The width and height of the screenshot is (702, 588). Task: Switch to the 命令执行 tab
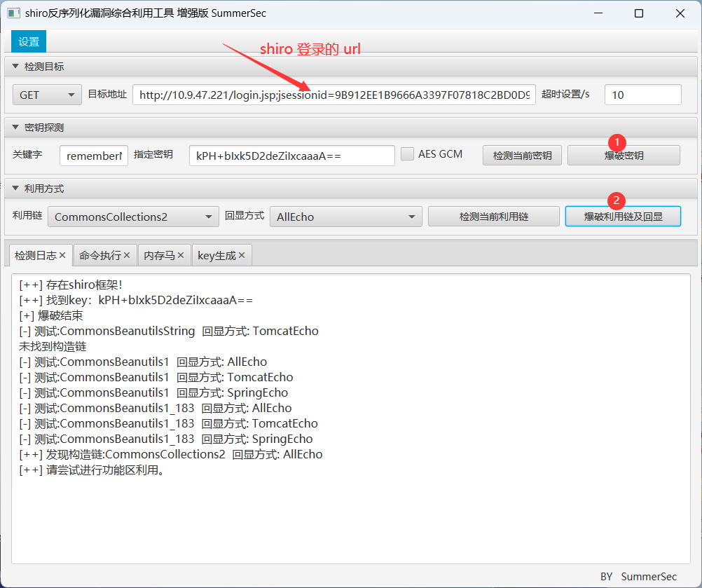click(100, 255)
